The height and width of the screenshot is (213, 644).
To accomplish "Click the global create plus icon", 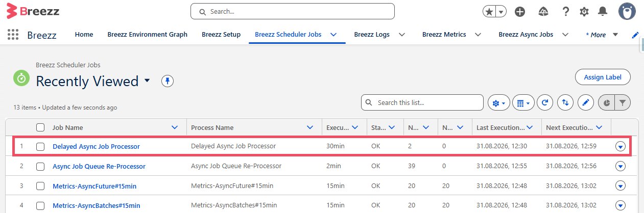I will coord(520,11).
